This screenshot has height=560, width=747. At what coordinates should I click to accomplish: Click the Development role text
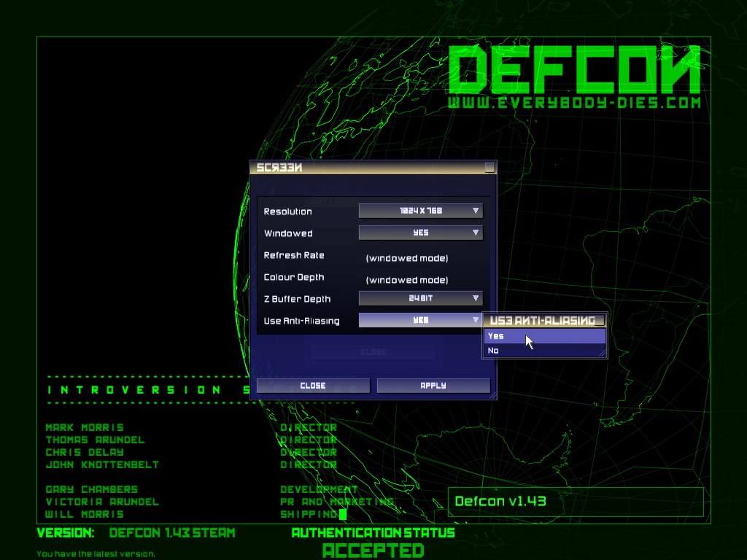coord(319,489)
